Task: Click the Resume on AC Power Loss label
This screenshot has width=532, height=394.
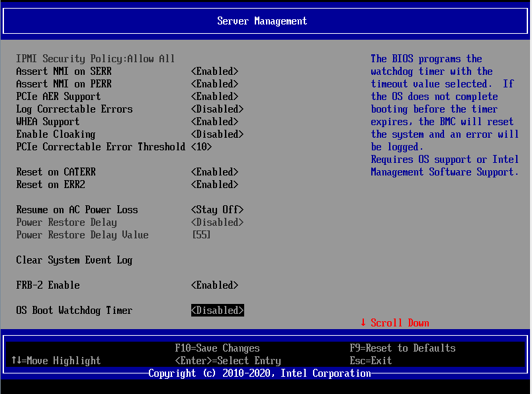Action: (77, 209)
